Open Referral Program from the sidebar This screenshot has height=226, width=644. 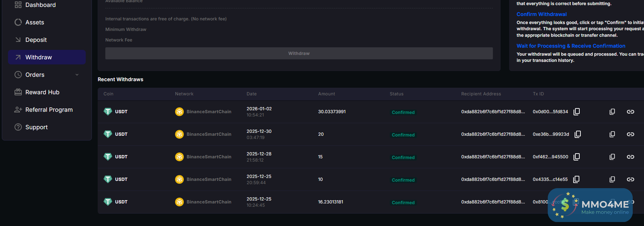tap(49, 110)
